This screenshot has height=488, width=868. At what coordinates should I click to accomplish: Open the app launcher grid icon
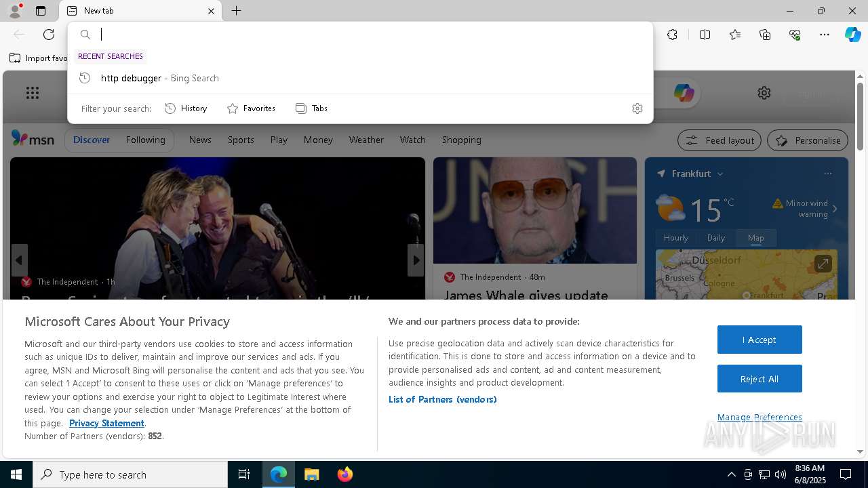coord(33,93)
